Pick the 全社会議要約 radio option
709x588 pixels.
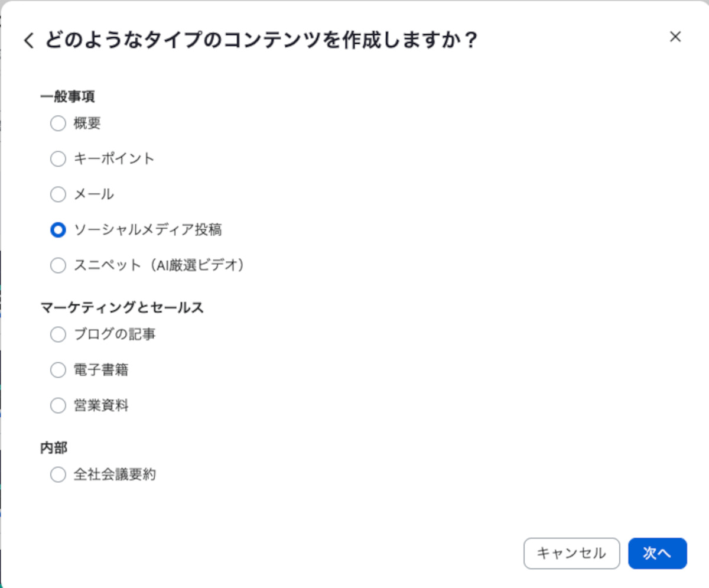[x=58, y=475]
